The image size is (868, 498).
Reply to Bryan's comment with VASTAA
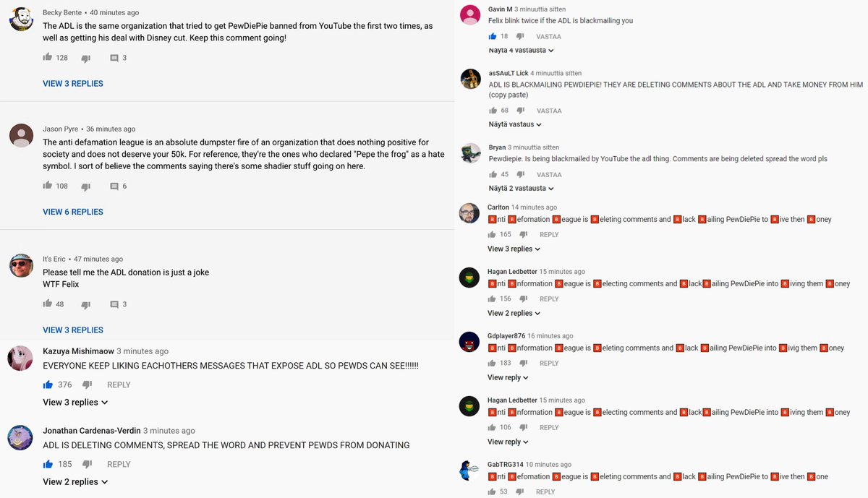(549, 174)
